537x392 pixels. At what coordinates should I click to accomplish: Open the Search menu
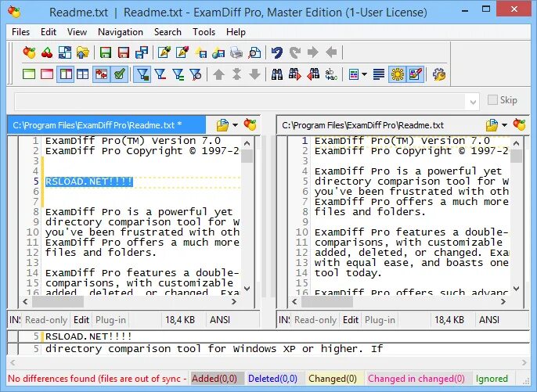[x=168, y=32]
